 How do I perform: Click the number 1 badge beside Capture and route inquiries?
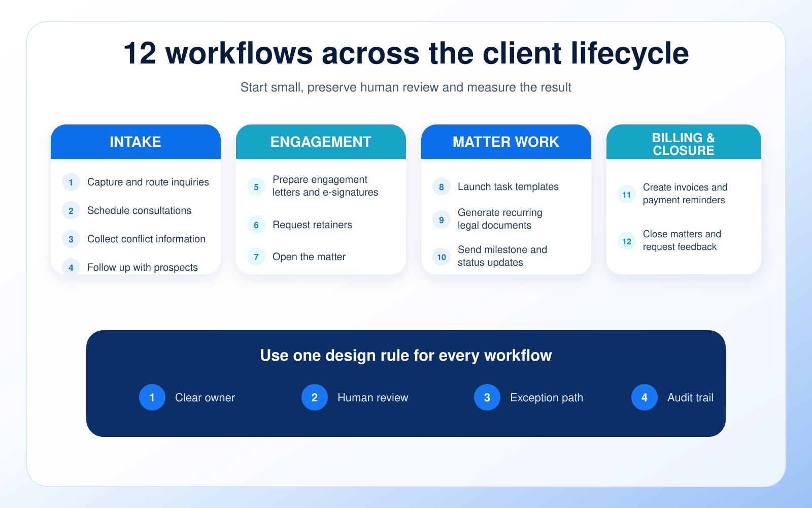[71, 182]
